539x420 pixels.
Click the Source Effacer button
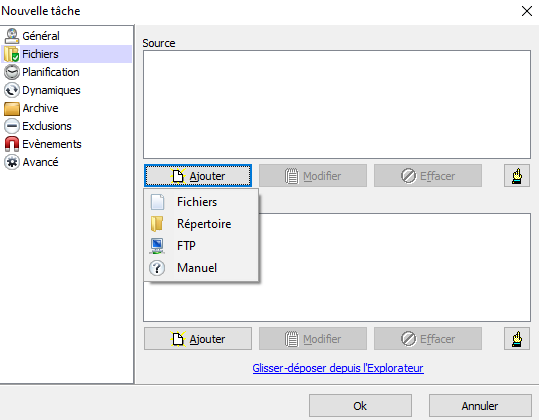point(428,176)
